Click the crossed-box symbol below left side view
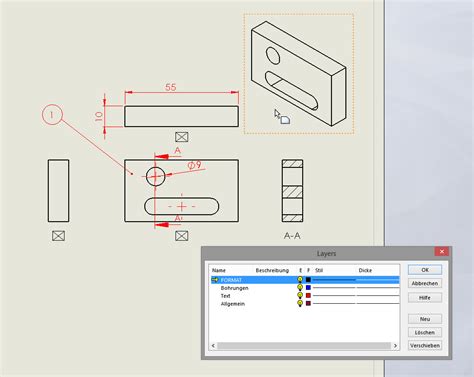The height and width of the screenshot is (377, 474). (x=58, y=236)
